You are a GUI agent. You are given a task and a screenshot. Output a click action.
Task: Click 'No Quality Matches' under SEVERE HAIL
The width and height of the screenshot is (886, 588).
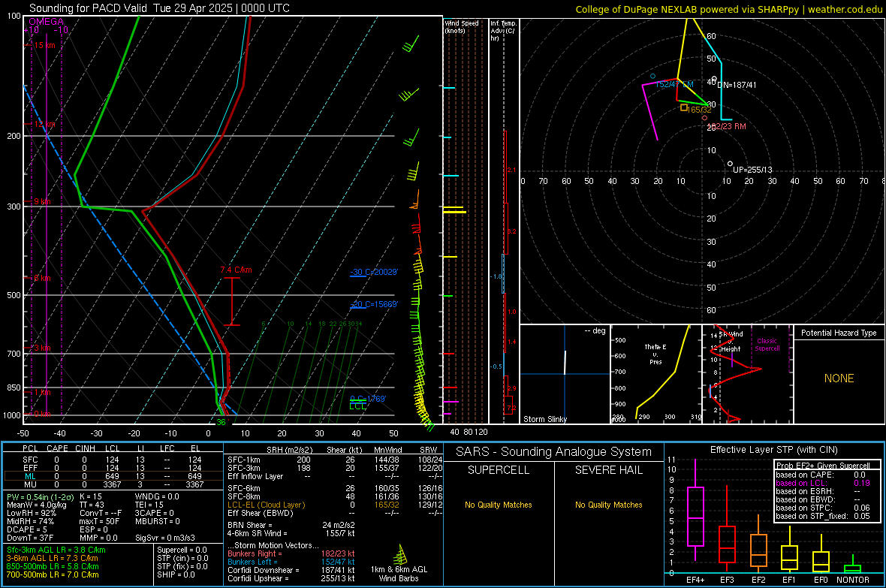click(x=608, y=505)
